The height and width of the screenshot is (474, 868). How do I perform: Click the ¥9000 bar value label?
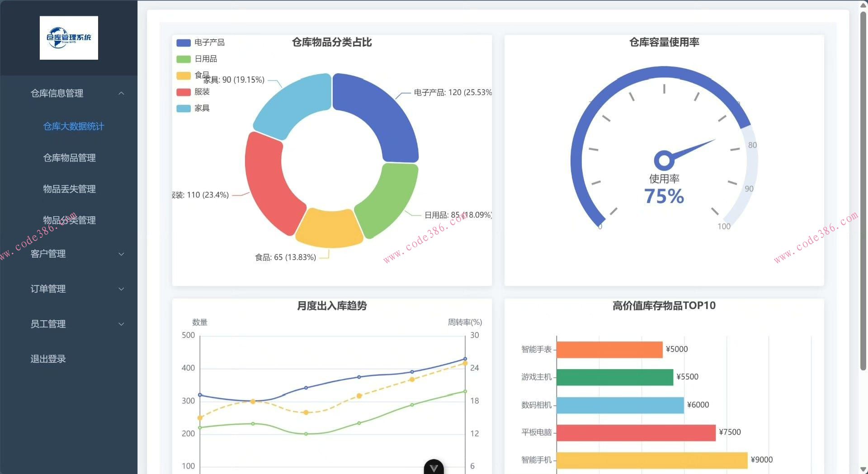(x=762, y=460)
